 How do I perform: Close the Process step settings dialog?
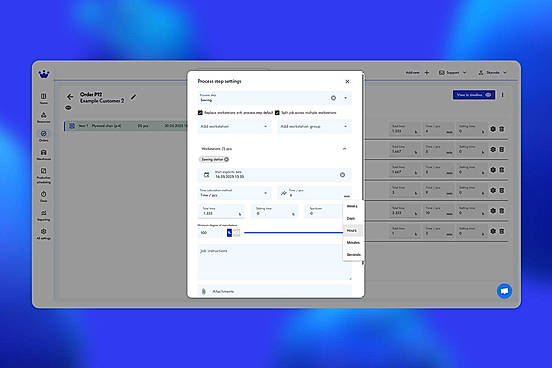347,81
